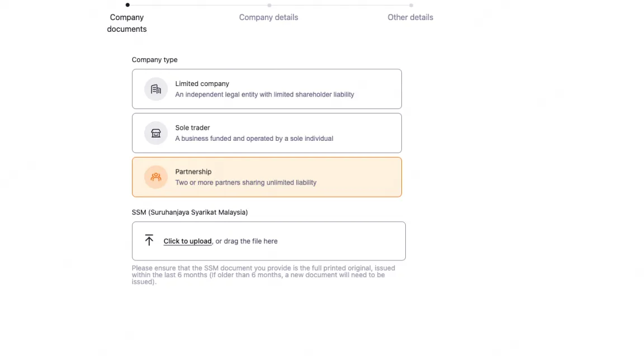Viewport: 644px width, 356px height.
Task: Click the SSM (Suruhanjaya Syarikat Malaysia) label
Action: click(190, 212)
